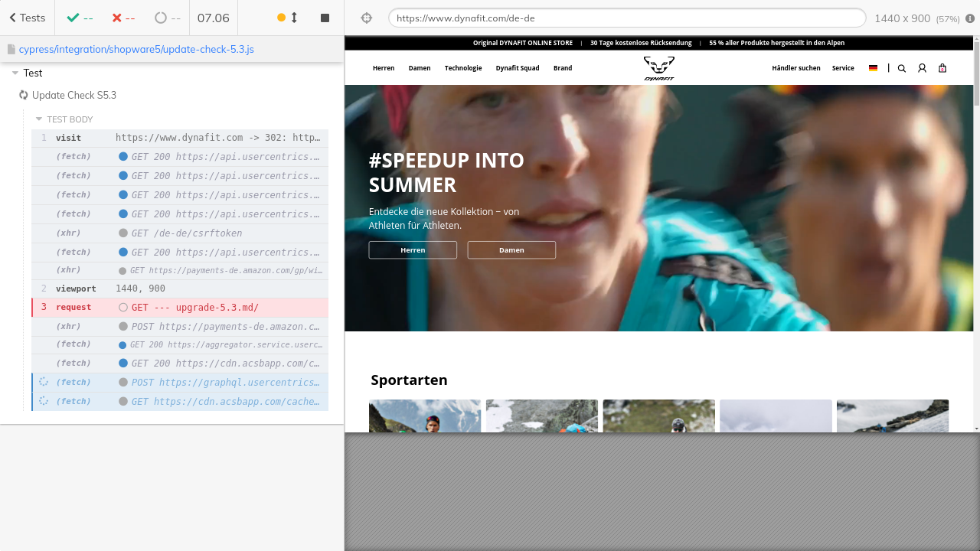Open the Dynafit Squad menu item
Image resolution: width=980 pixels, height=551 pixels.
(x=518, y=68)
